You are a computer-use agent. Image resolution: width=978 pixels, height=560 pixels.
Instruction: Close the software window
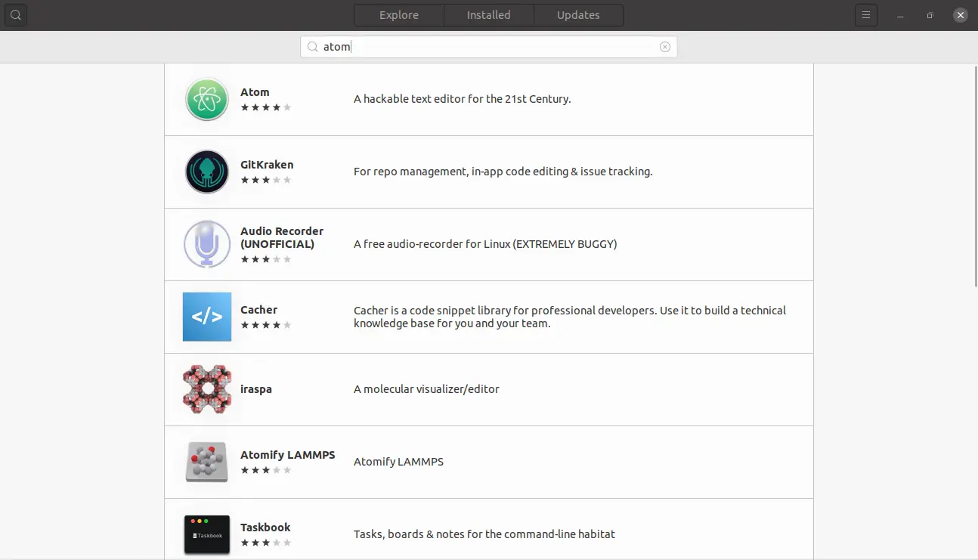[960, 15]
